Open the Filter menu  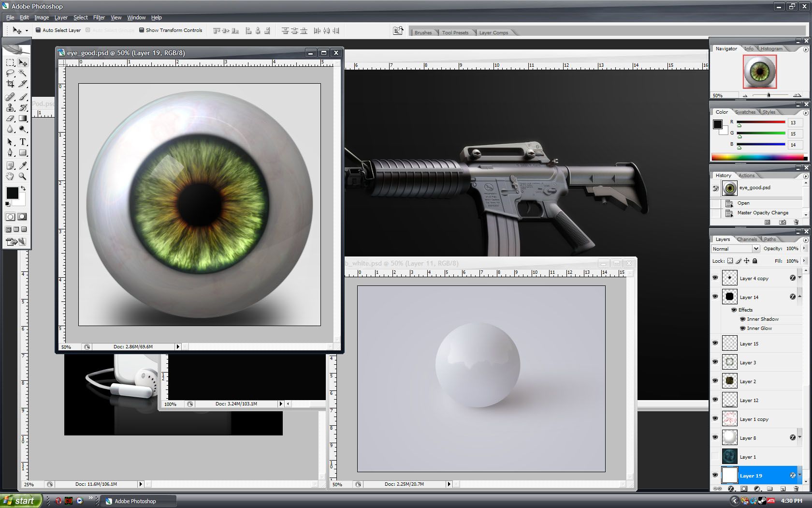[x=99, y=17]
